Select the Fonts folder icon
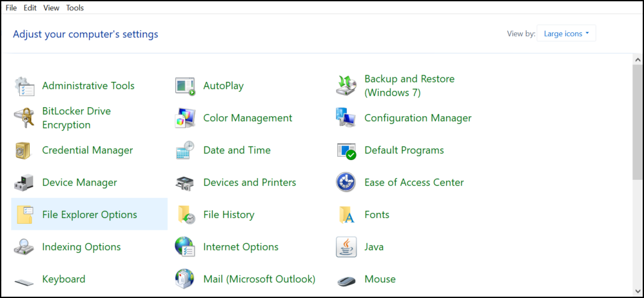The height and width of the screenshot is (298, 644). [346, 215]
